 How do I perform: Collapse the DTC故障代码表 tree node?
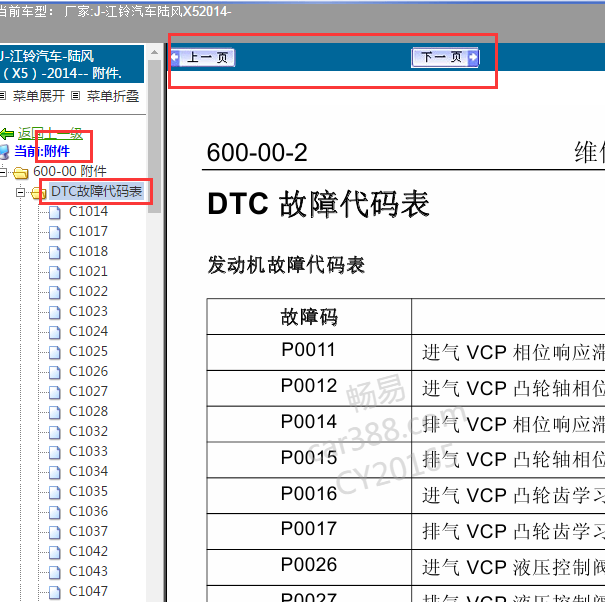(20, 192)
